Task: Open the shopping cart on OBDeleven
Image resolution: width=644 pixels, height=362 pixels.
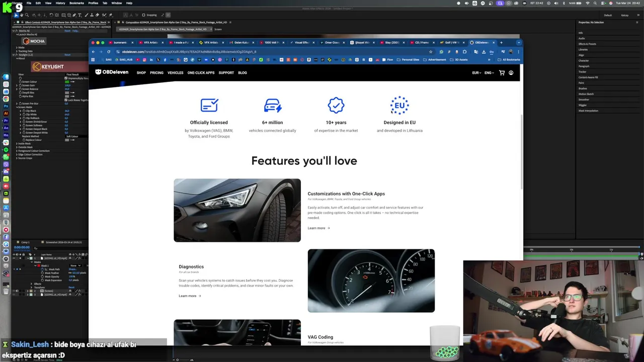Action: 502,72
